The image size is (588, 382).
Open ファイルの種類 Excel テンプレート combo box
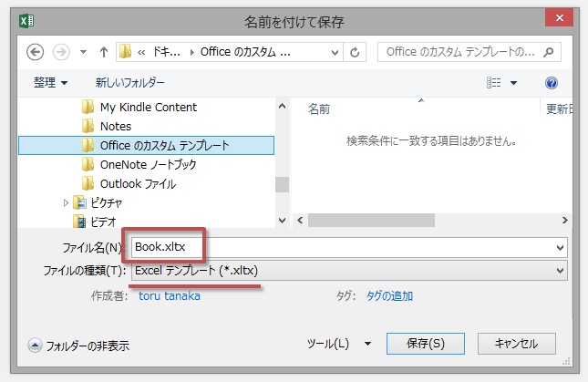pos(349,270)
